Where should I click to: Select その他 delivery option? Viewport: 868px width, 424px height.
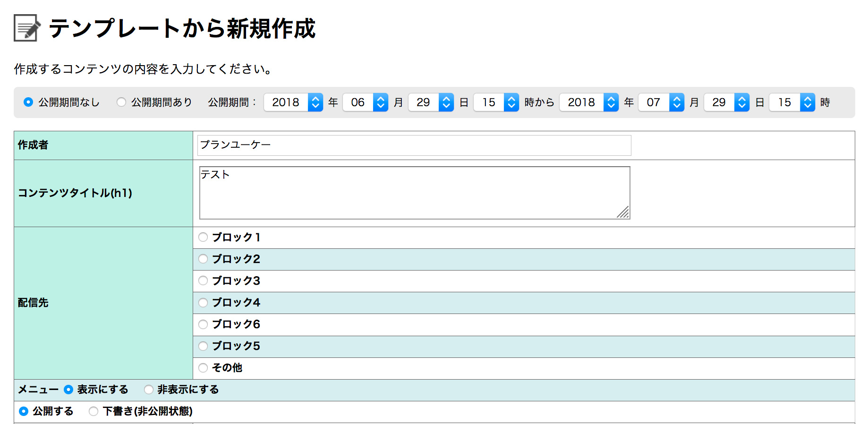pyautogui.click(x=203, y=368)
